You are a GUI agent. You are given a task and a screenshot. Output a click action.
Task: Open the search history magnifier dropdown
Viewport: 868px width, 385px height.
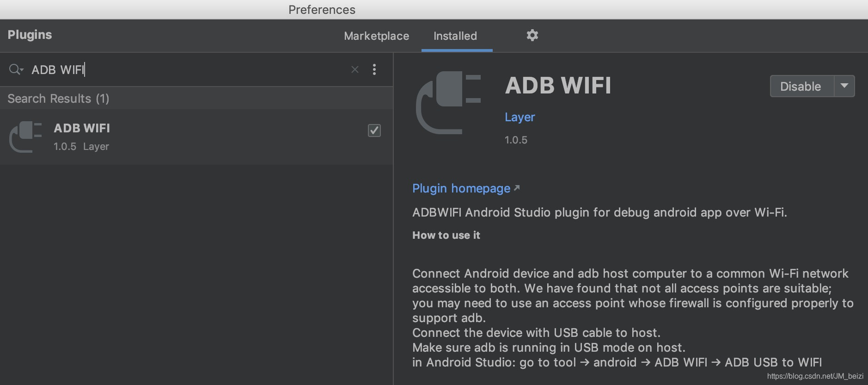[x=16, y=69]
